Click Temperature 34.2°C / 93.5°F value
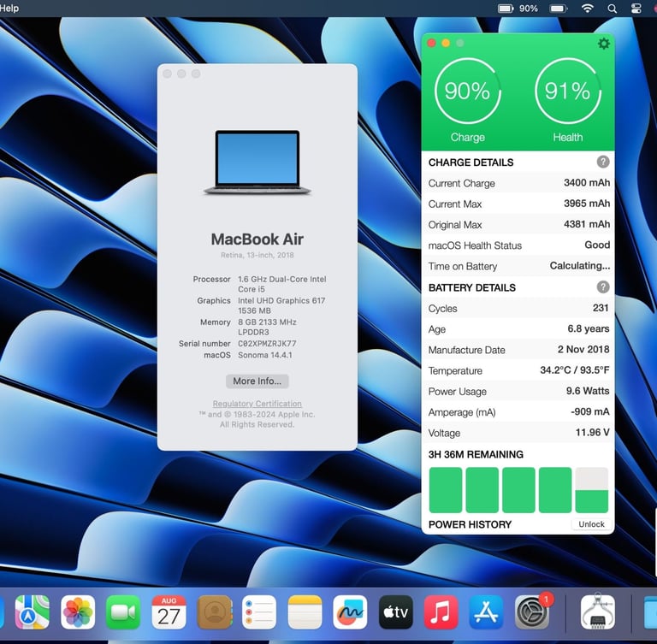The width and height of the screenshot is (657, 644). [575, 370]
